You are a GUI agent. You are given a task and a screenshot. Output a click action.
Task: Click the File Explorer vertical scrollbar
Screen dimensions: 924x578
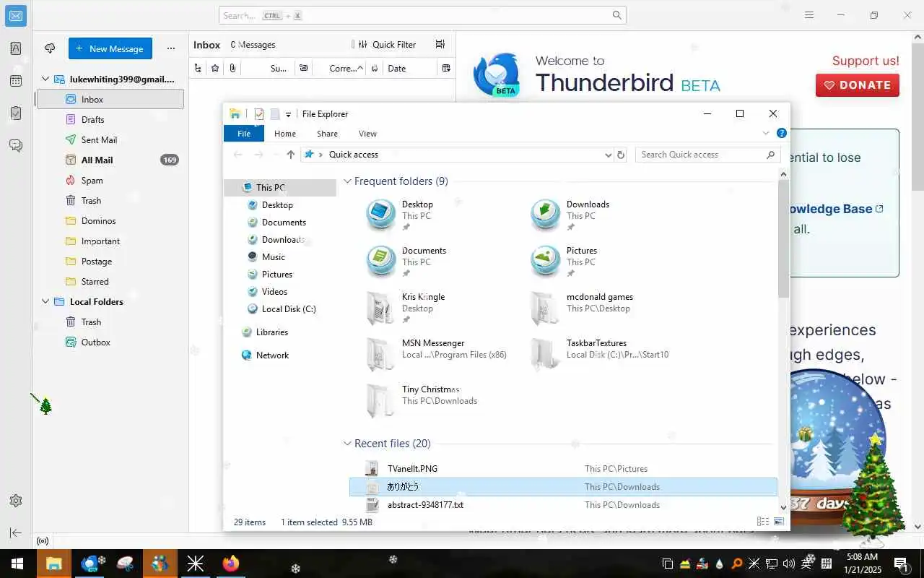[784, 238]
